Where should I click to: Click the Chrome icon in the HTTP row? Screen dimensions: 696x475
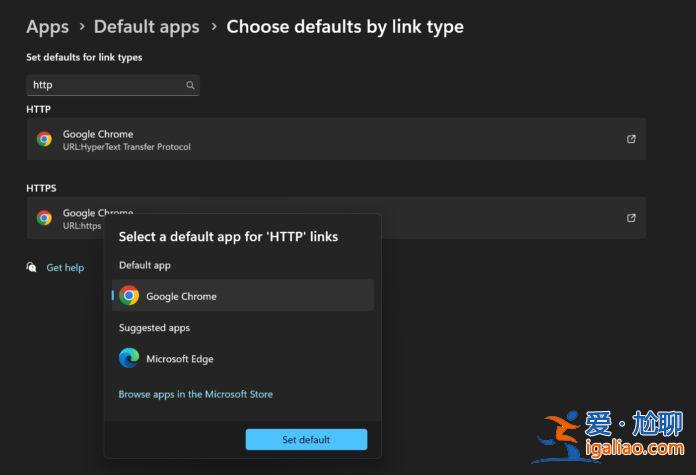(44, 140)
